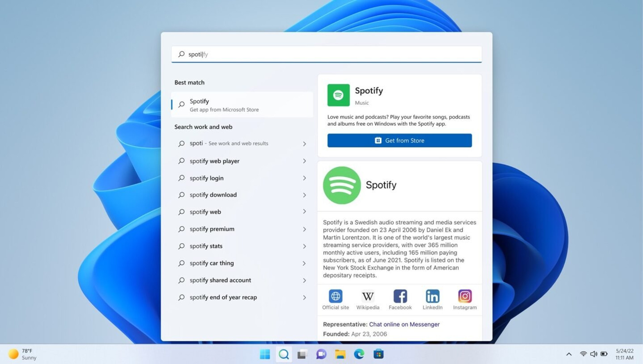This screenshot has height=364, width=643.
Task: Click the battery icon in system tray
Action: tap(604, 354)
